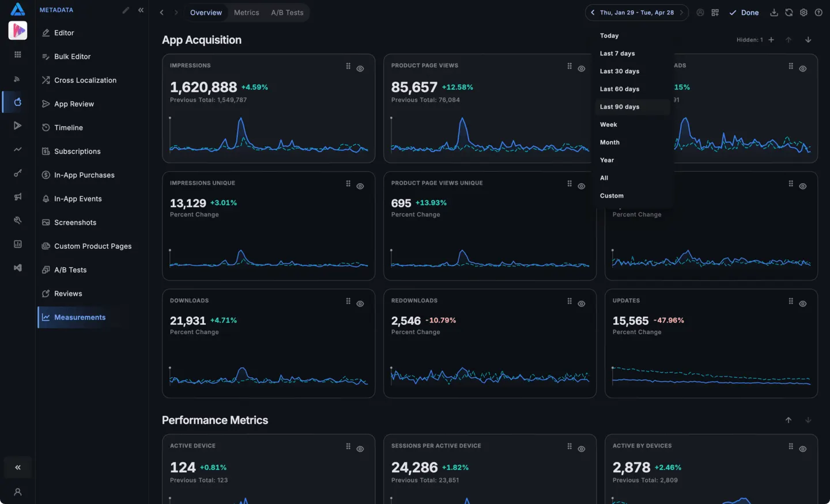The width and height of the screenshot is (830, 504).
Task: Open the grid layout icon near Done
Action: 715,13
